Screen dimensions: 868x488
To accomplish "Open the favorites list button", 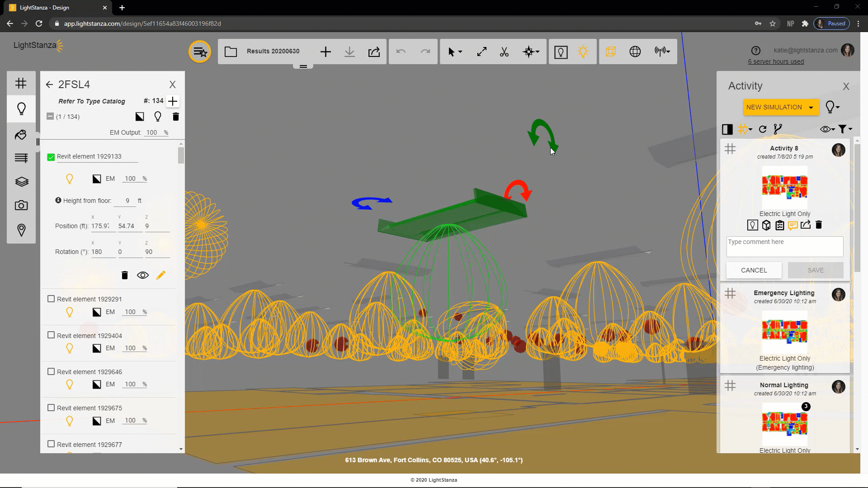I will [x=200, y=52].
